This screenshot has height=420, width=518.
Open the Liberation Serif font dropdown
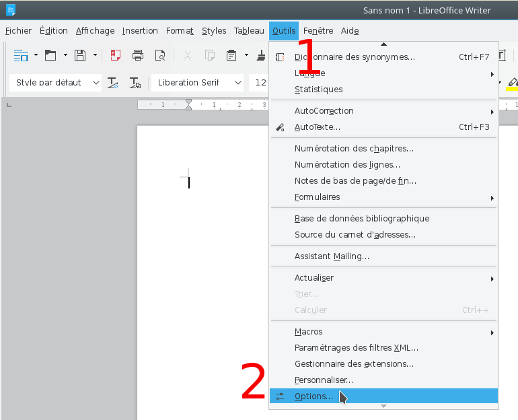[x=237, y=83]
